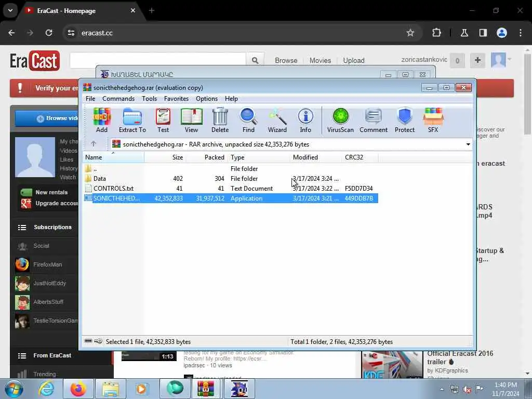The height and width of the screenshot is (399, 532).
Task: Select the SONICTHEHED... application file
Action: coord(231,198)
